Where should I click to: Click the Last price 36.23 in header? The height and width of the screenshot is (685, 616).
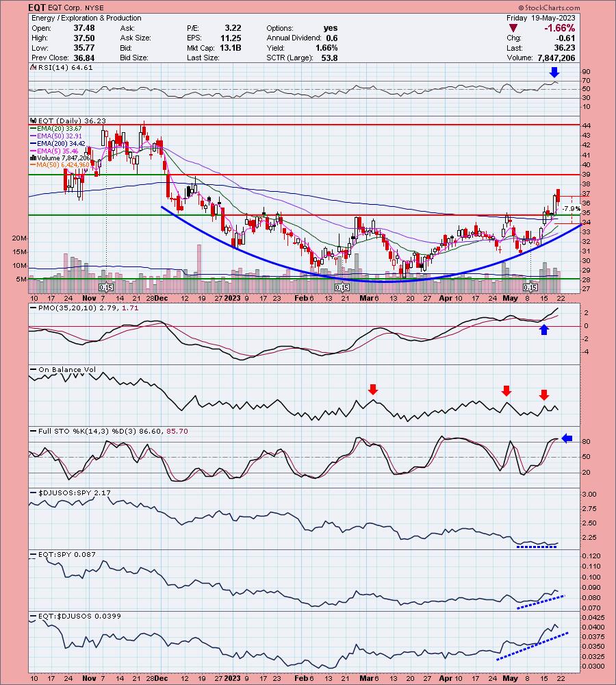click(565, 48)
